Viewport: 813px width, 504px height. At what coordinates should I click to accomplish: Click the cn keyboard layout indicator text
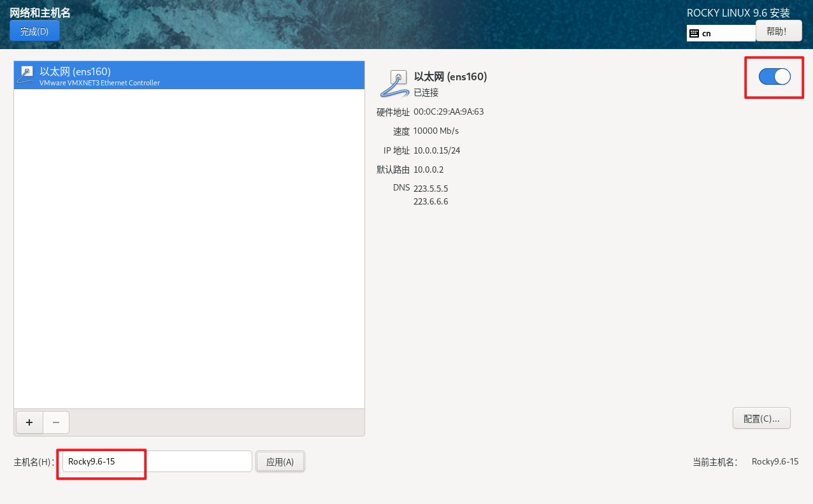(707, 34)
